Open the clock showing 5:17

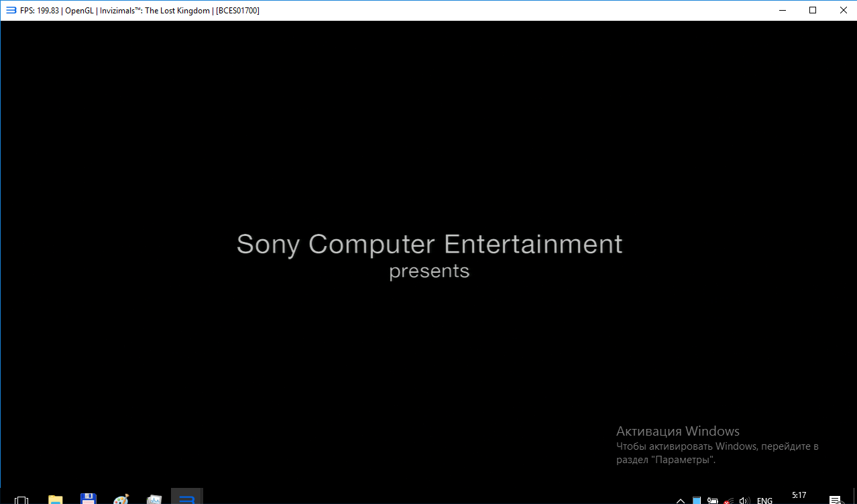tap(799, 497)
